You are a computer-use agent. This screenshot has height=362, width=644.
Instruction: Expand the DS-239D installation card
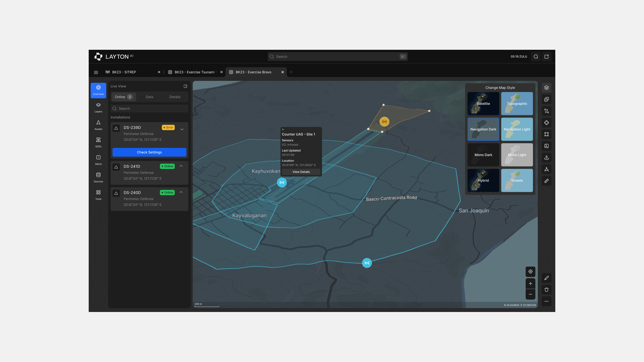(182, 129)
